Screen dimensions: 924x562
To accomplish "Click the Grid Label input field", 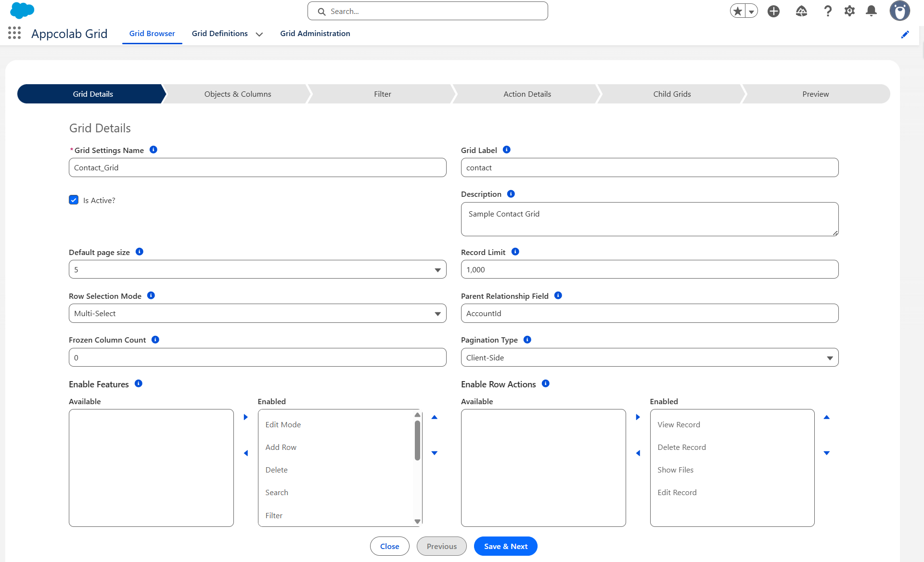I will [650, 167].
